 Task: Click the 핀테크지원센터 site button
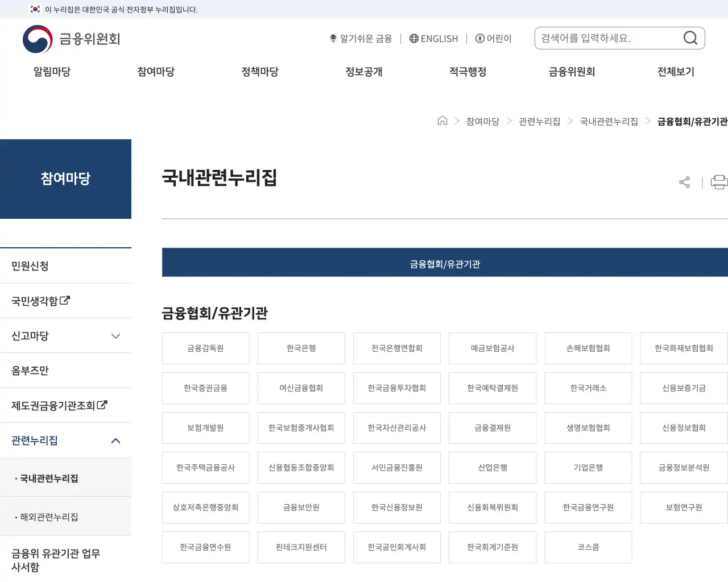301,547
